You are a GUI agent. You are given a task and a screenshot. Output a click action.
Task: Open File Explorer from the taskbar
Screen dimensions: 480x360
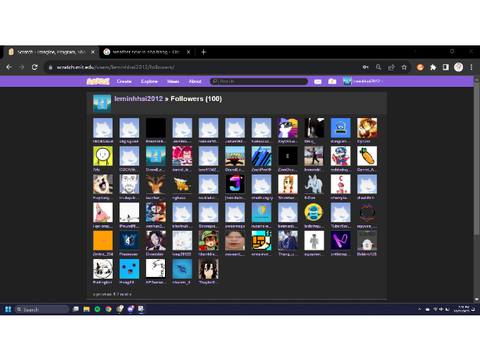pyautogui.click(x=87, y=309)
